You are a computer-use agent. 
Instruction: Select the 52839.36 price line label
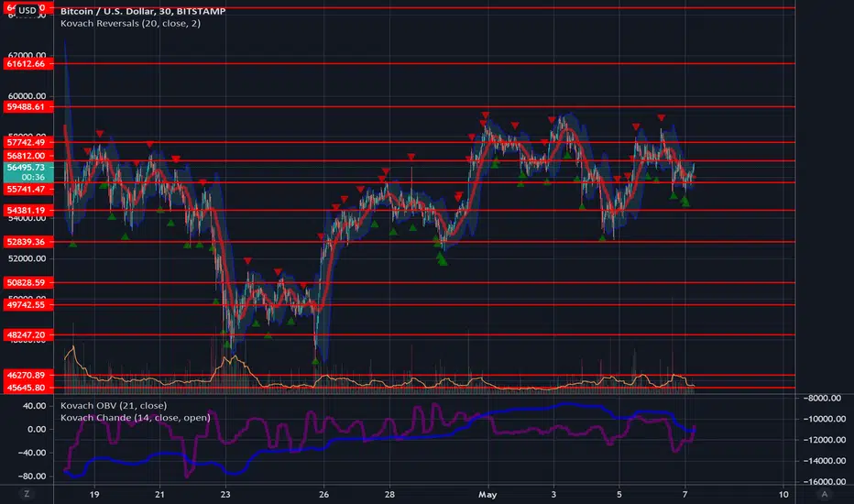pos(28,241)
